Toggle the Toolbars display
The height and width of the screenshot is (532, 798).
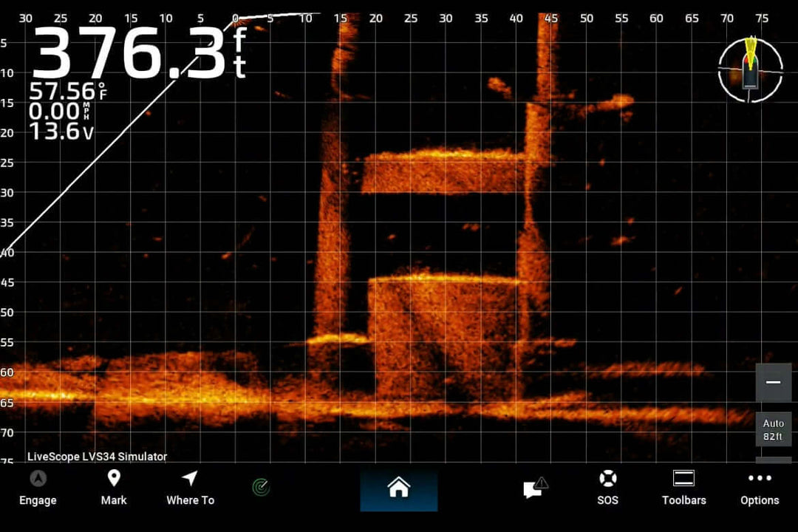[683, 488]
